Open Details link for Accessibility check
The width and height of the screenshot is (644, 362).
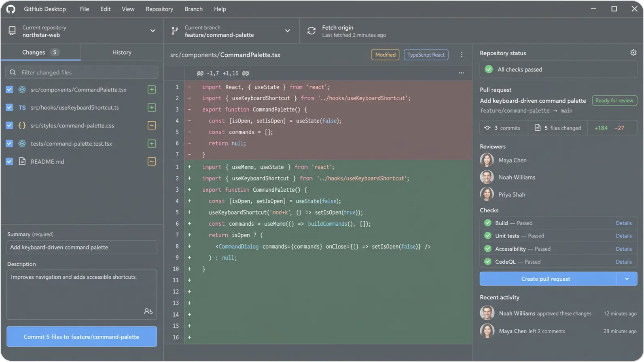point(624,249)
